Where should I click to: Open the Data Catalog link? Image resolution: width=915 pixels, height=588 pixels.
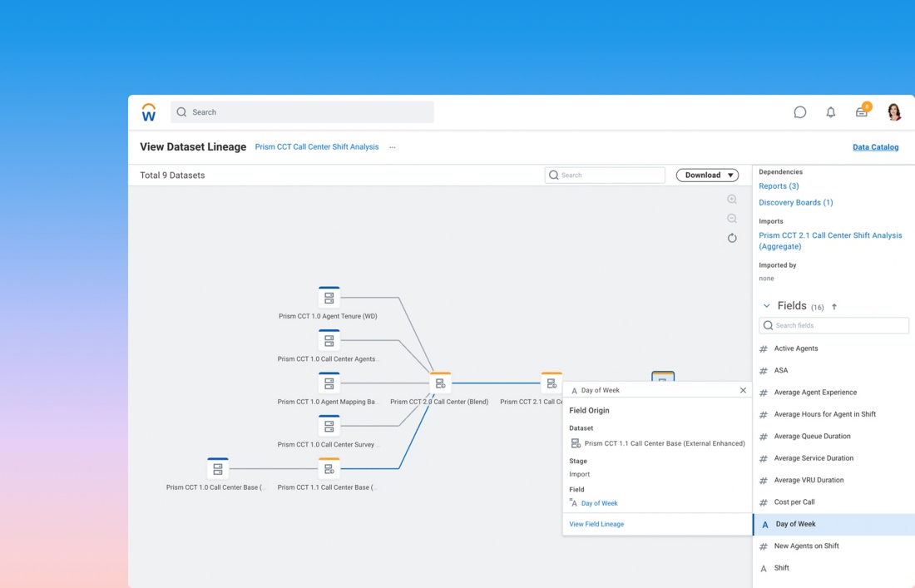875,147
